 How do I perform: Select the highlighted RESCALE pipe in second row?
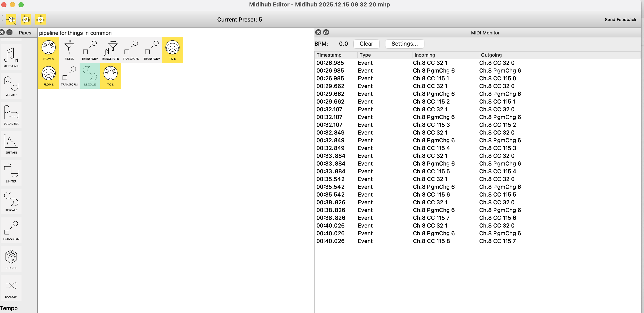pyautogui.click(x=90, y=76)
